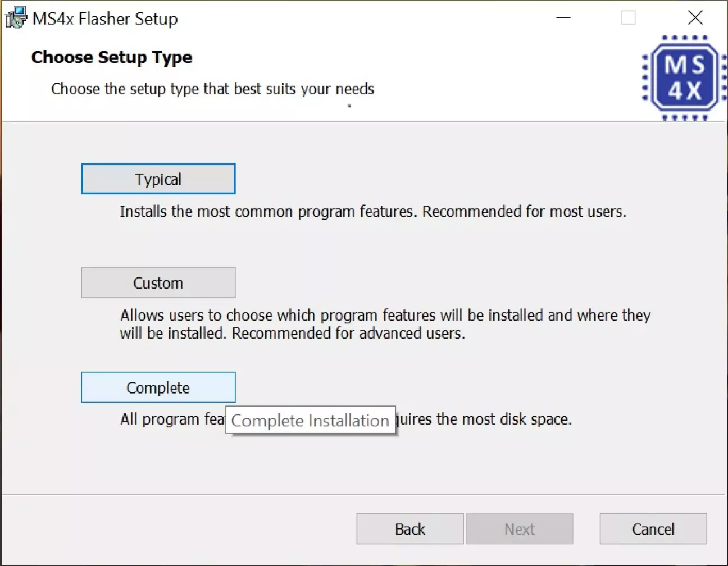728x566 pixels.
Task: Click the 'Complete Installation' tooltip
Action: (311, 420)
